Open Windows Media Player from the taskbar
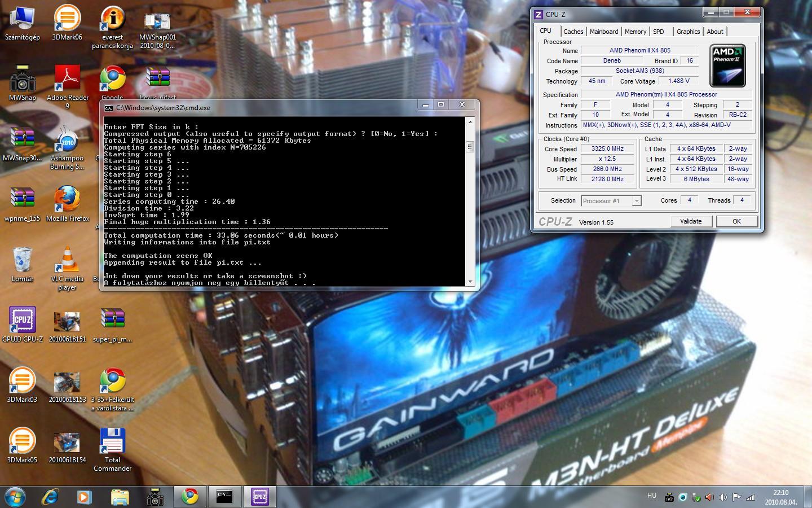Viewport: 812px width, 508px height. tap(84, 497)
